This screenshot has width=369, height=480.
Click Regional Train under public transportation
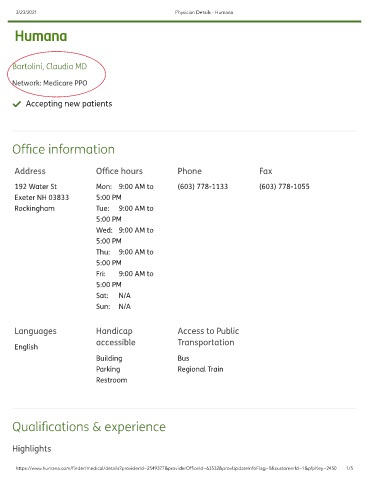(x=200, y=369)
